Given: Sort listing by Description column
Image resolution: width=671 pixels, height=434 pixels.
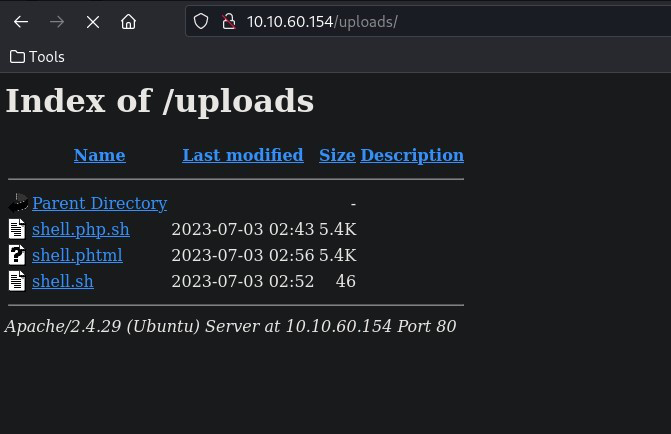Looking at the screenshot, I should coord(412,155).
